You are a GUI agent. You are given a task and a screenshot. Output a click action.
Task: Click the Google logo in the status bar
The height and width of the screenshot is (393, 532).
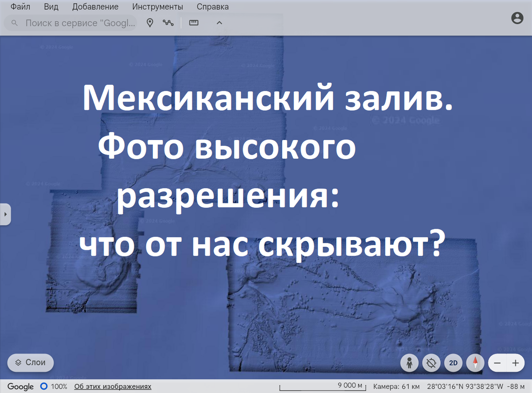pos(21,386)
